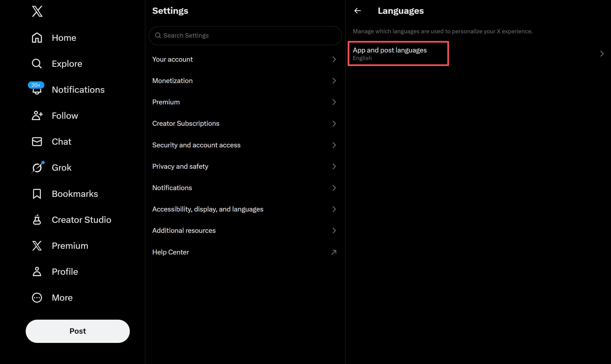This screenshot has width=611, height=364.
Task: Expand Additional resources chevron
Action: (x=334, y=230)
